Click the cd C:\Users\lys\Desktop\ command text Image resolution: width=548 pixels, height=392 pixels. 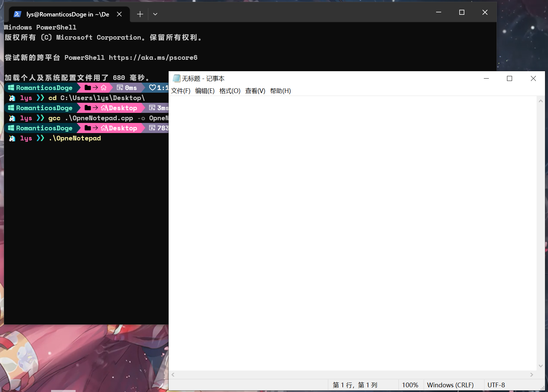96,98
